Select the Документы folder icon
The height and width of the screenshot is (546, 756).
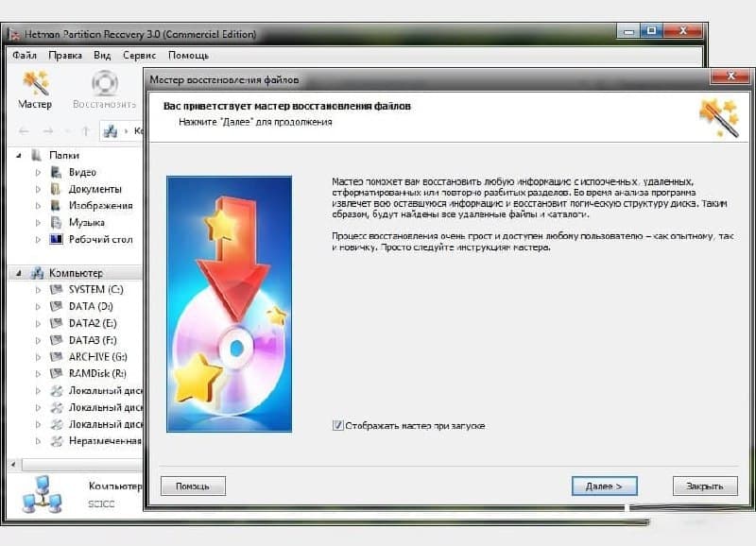pos(56,189)
